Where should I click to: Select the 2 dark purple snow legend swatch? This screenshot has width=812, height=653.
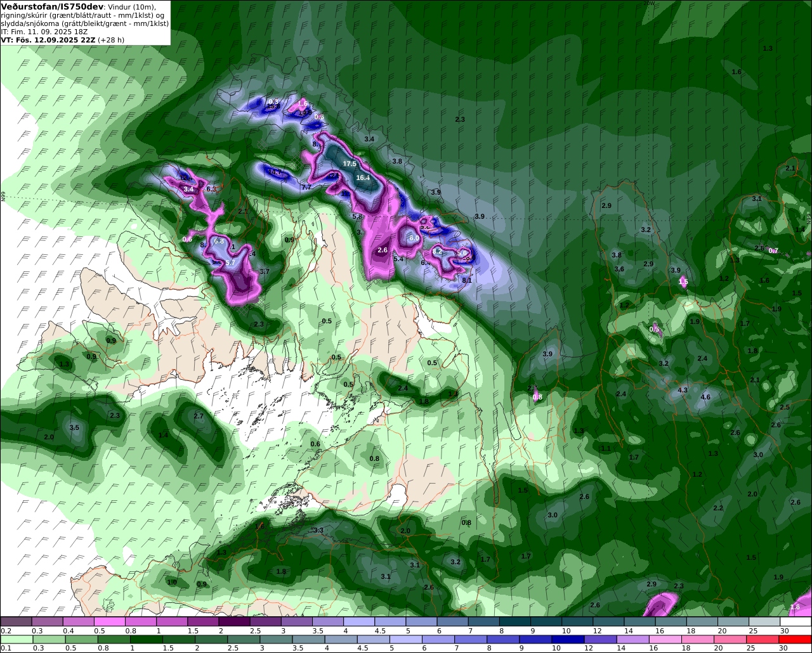pyautogui.click(x=233, y=621)
